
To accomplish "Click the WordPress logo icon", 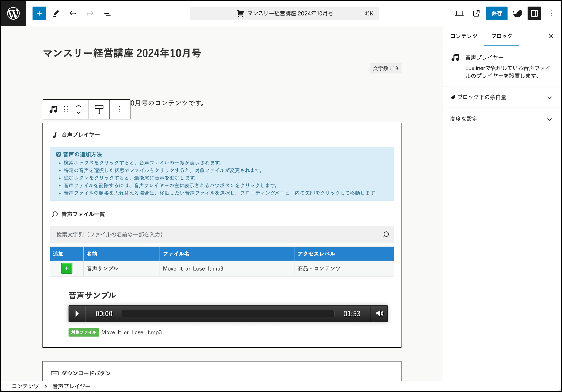I will [13, 13].
